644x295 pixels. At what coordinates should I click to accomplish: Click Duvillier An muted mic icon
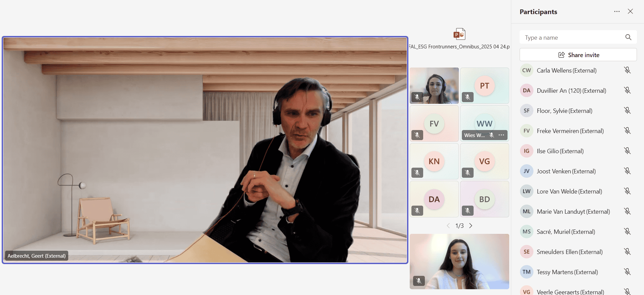(x=627, y=90)
